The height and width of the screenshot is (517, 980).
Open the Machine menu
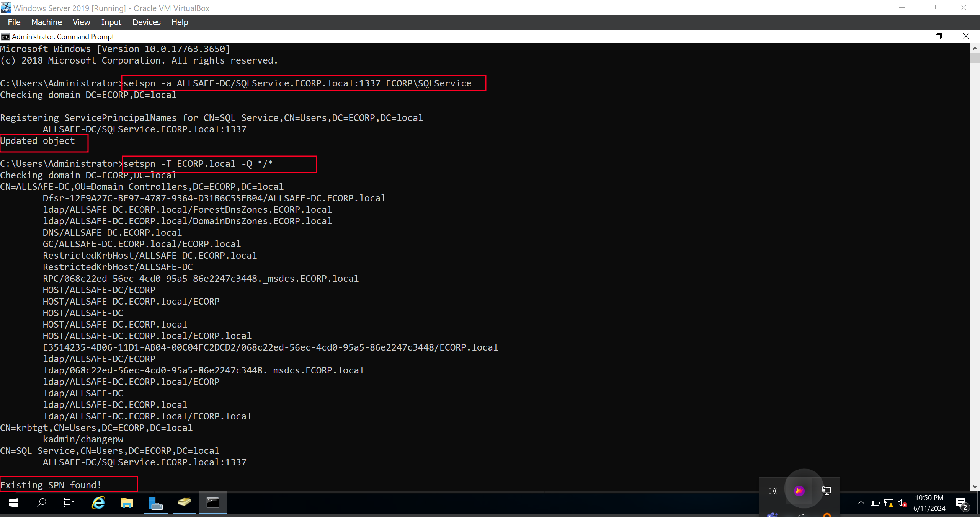pos(46,22)
